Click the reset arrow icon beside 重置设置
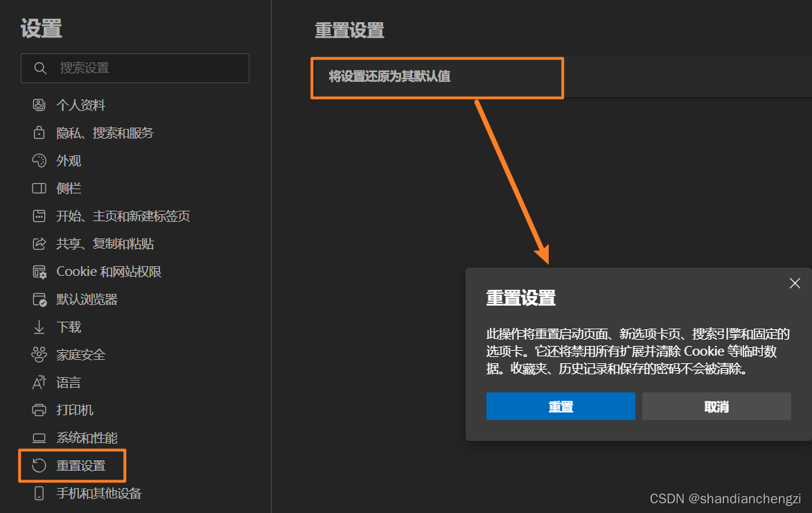The image size is (812, 513). [x=39, y=465]
